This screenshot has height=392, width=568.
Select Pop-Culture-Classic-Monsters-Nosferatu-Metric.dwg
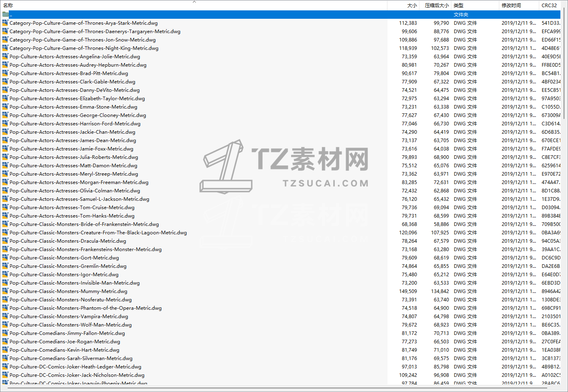coord(71,300)
